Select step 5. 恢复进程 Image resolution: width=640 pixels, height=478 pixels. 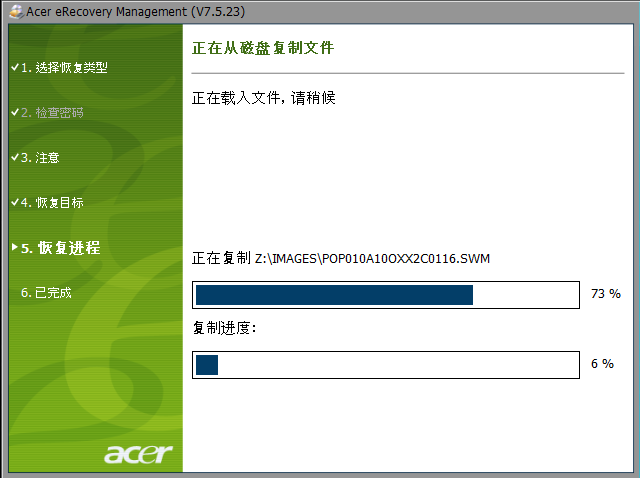tap(60, 247)
